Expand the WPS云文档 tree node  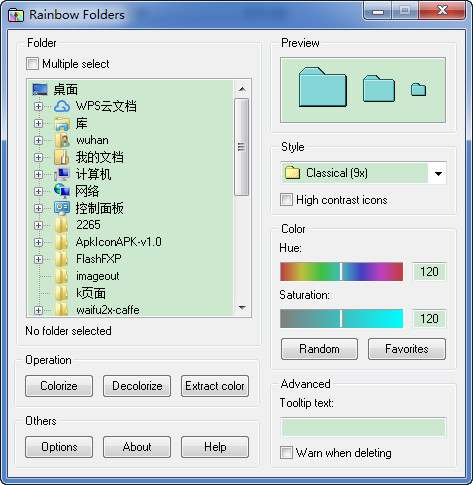[38, 106]
